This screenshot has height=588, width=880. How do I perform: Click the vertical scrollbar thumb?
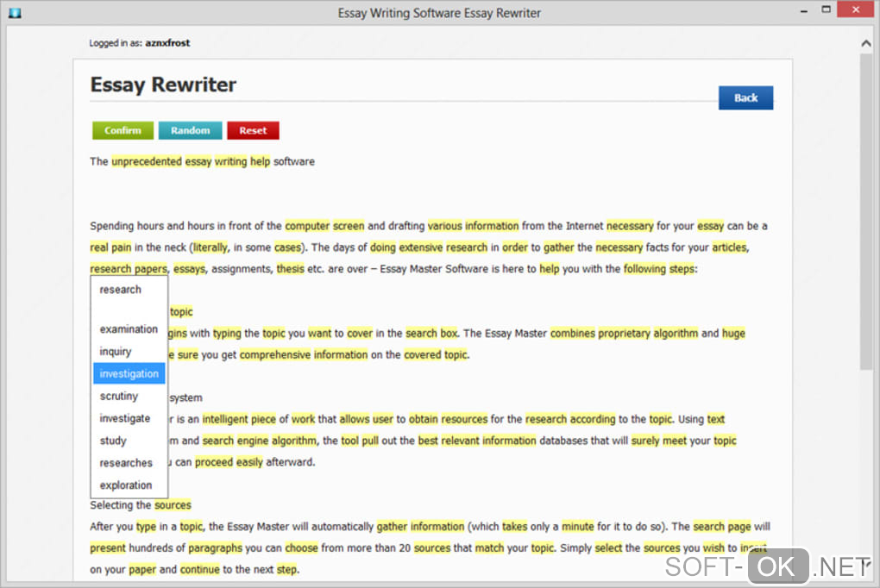tap(866, 211)
